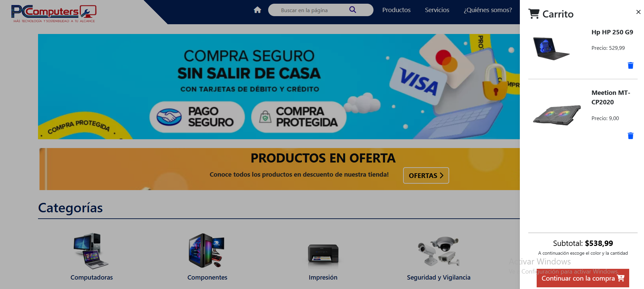Select the Meetion cooling pad thumbnail
Screen dimensions: 644x289
[557, 115]
